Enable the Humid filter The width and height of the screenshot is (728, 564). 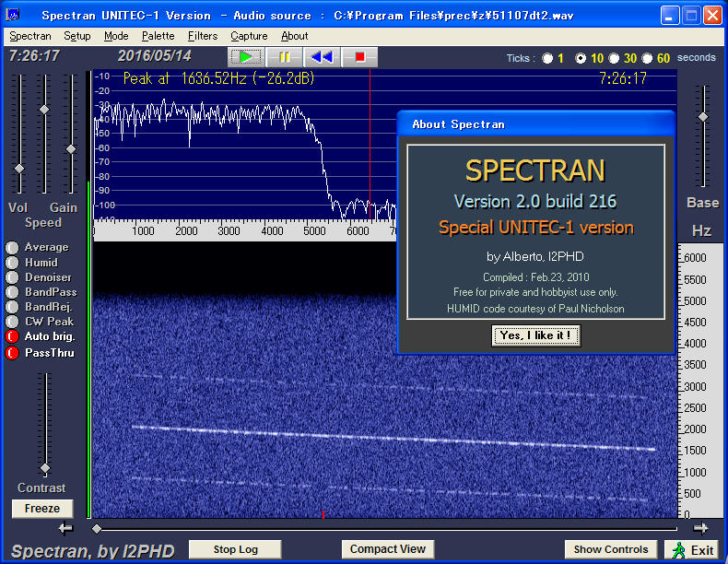coord(12,263)
